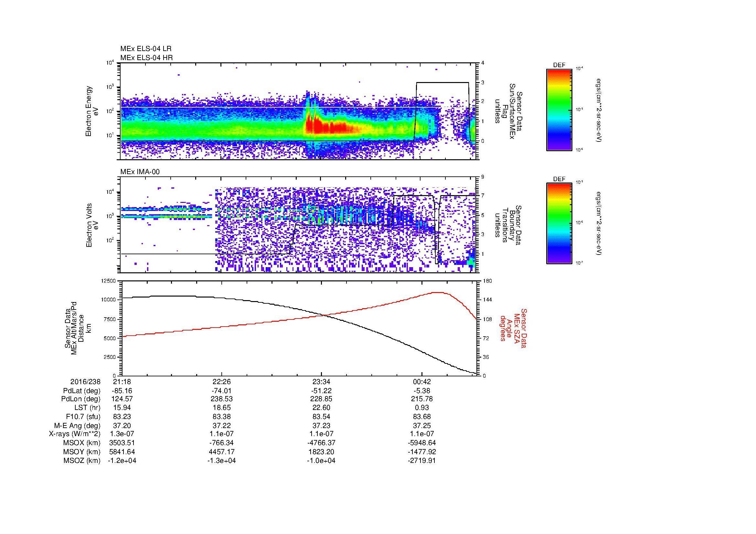The image size is (756, 534).
Task: Click the '23:34' time tick label
Action: [x=321, y=382]
